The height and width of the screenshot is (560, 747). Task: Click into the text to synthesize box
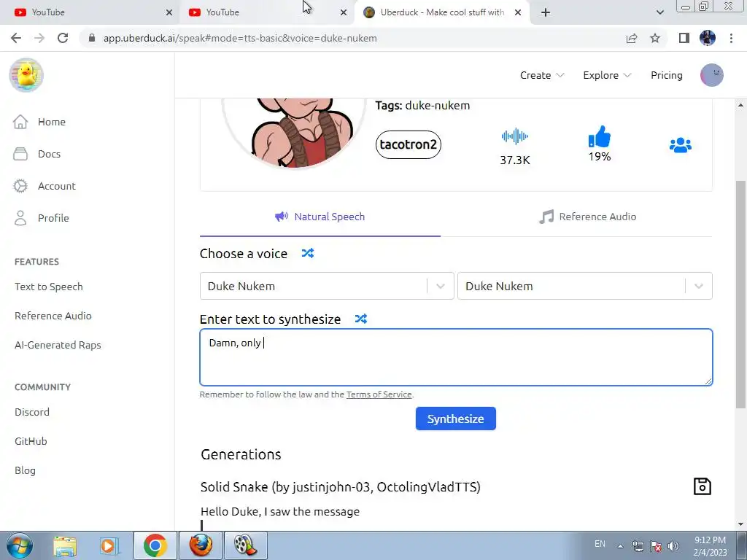[x=456, y=357]
